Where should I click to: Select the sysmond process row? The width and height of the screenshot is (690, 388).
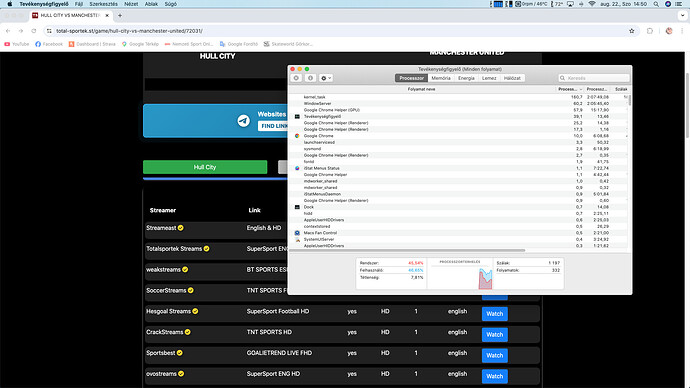(x=458, y=149)
